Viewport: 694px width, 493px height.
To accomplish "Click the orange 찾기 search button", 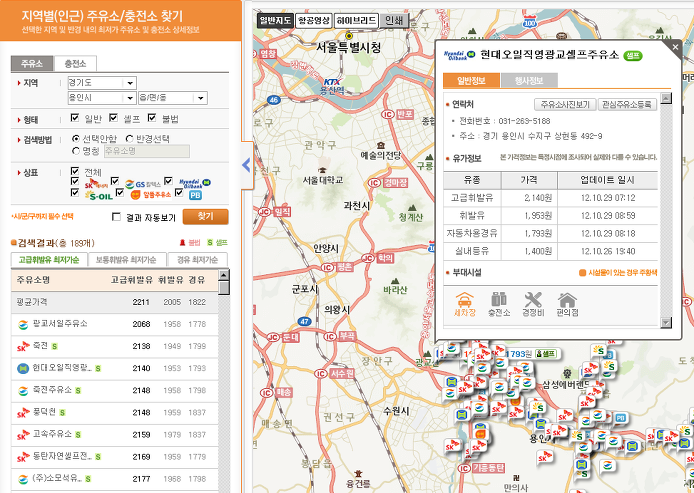I will tap(205, 216).
